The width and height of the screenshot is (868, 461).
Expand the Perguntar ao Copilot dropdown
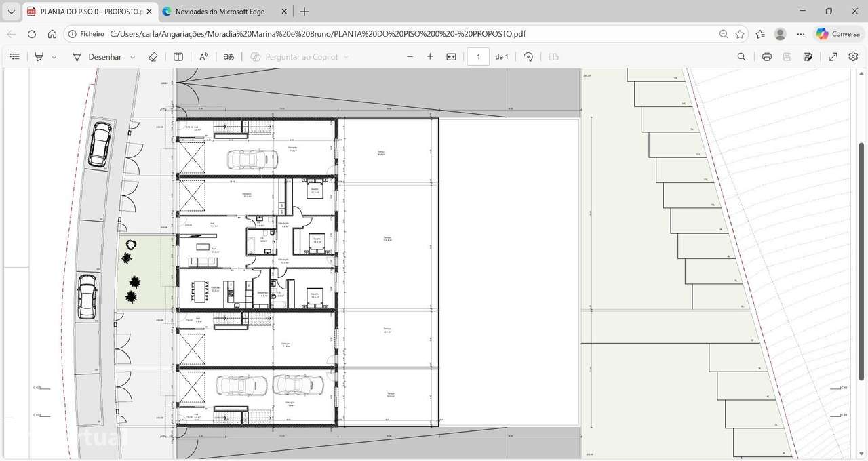pos(346,57)
